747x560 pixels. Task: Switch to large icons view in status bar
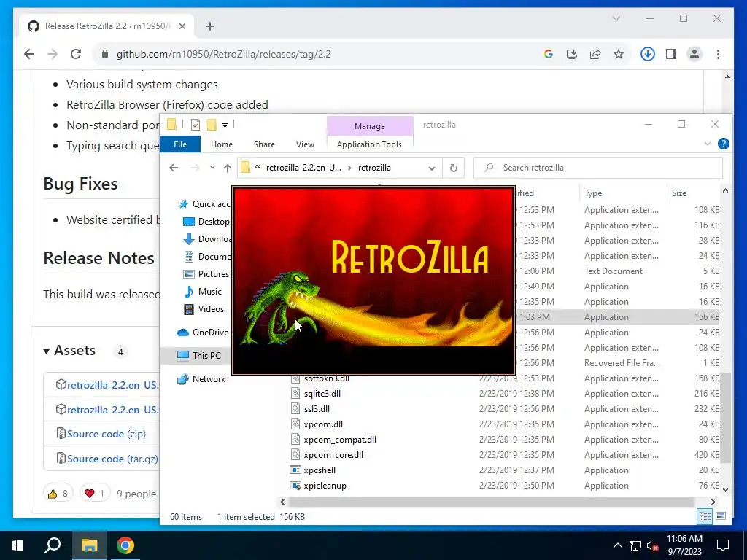point(721,517)
